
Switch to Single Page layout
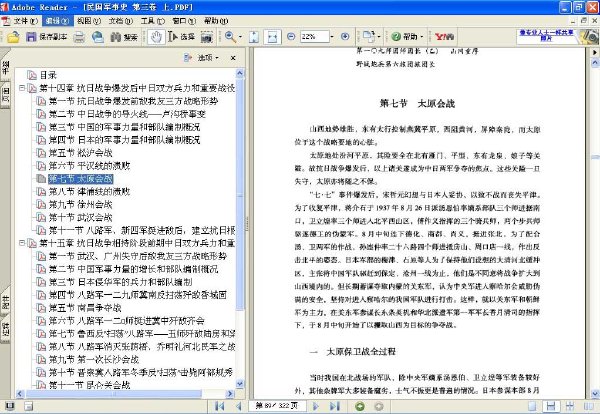click(x=532, y=406)
